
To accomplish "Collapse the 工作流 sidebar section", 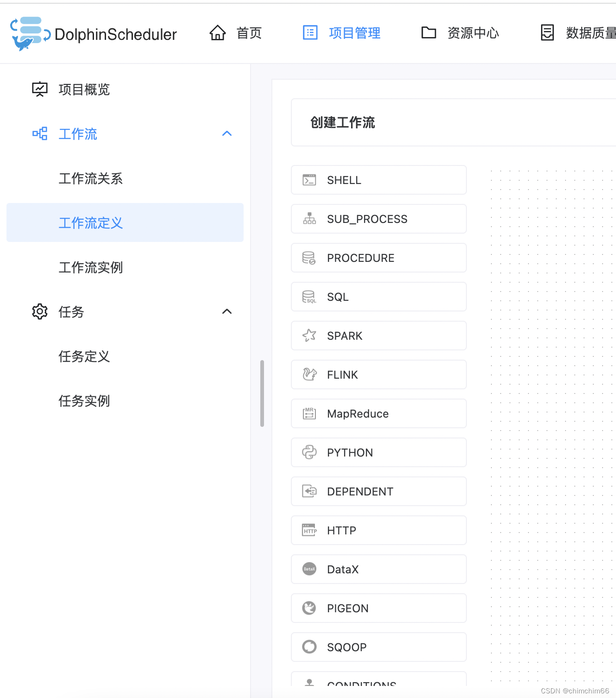I will (227, 133).
